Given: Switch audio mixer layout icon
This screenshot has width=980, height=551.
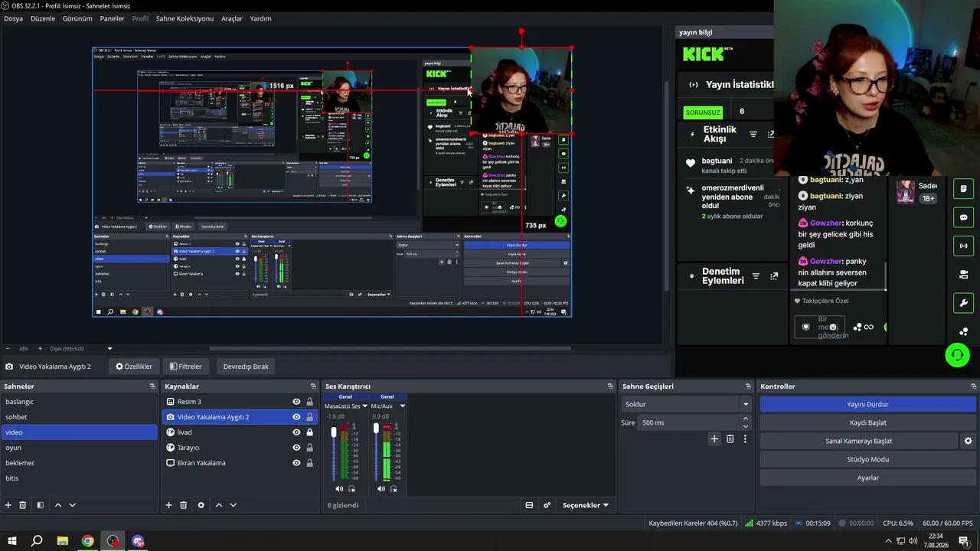Looking at the screenshot, I should coord(529,505).
